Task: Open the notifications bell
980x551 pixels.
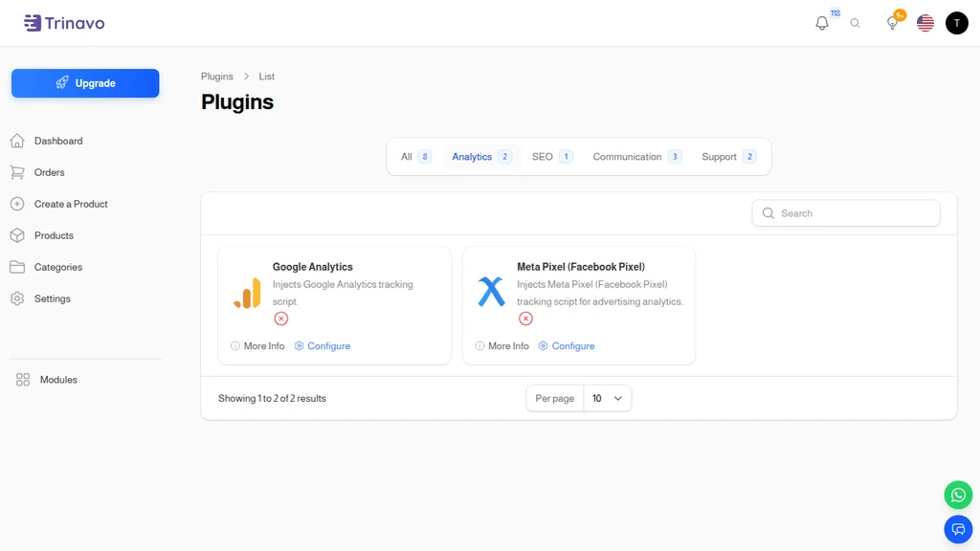Action: [822, 23]
